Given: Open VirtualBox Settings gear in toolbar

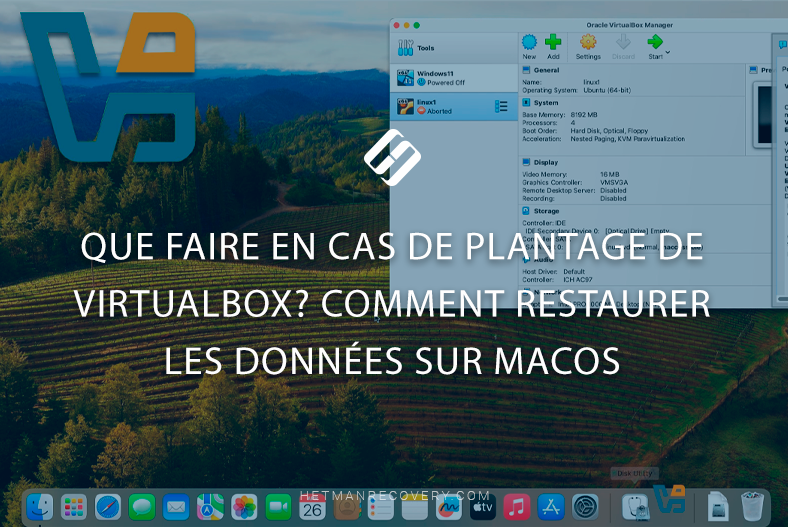Looking at the screenshot, I should point(588,46).
